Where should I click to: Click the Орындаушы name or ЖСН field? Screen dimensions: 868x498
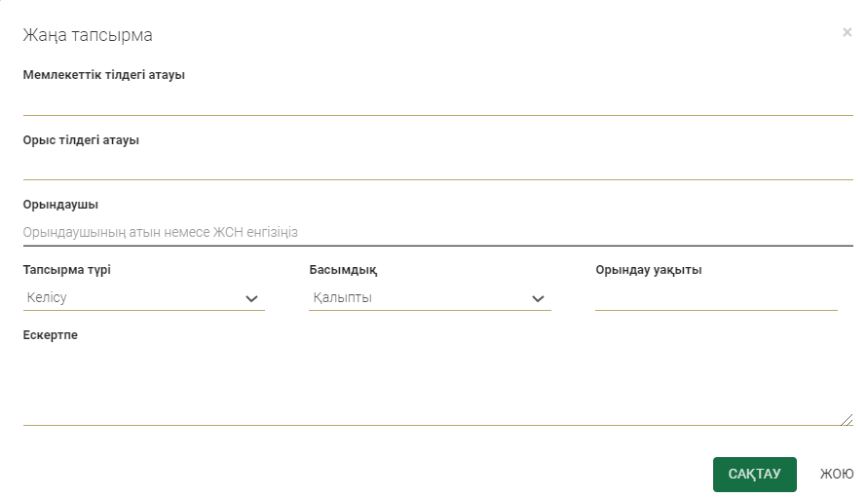(x=437, y=232)
